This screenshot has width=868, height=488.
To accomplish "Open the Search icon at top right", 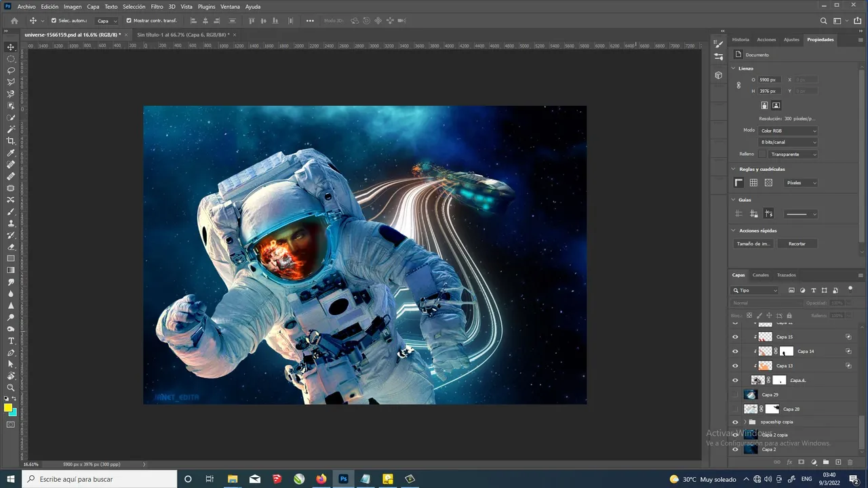I will click(x=824, y=21).
